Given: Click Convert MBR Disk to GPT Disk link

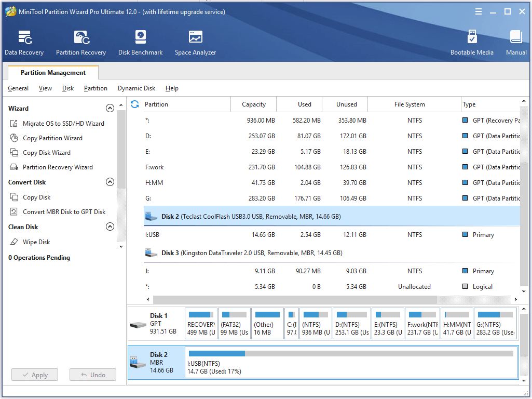Looking at the screenshot, I should tap(64, 211).
